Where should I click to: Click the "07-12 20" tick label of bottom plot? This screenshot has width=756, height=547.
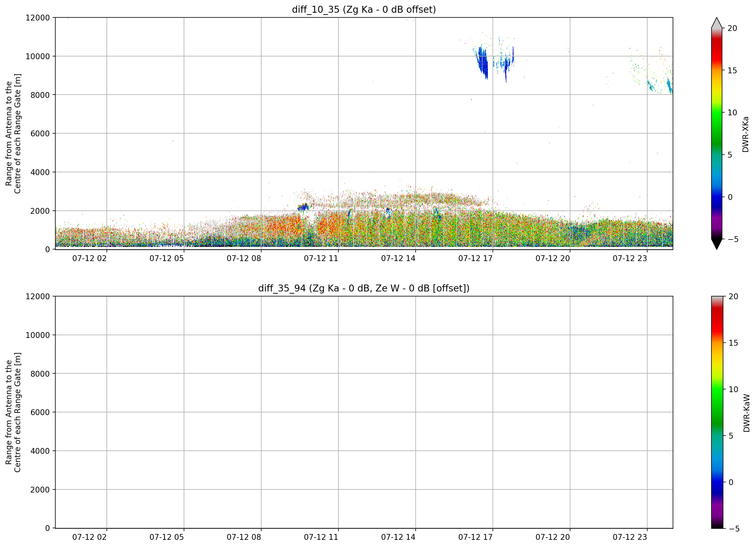pos(553,537)
